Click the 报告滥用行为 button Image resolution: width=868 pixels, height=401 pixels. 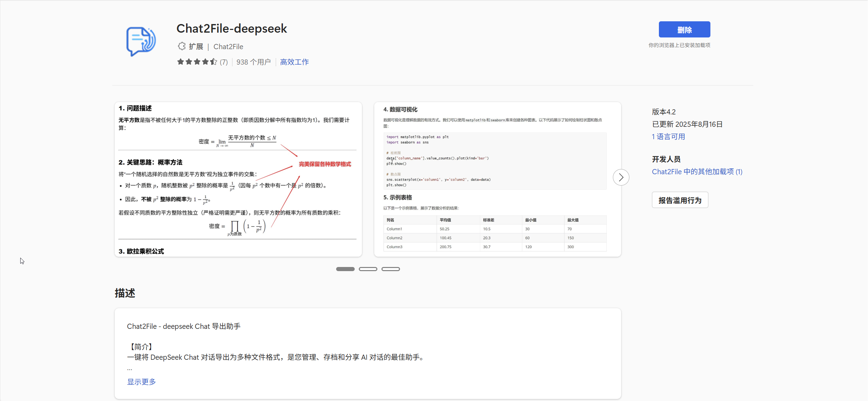[x=680, y=200]
